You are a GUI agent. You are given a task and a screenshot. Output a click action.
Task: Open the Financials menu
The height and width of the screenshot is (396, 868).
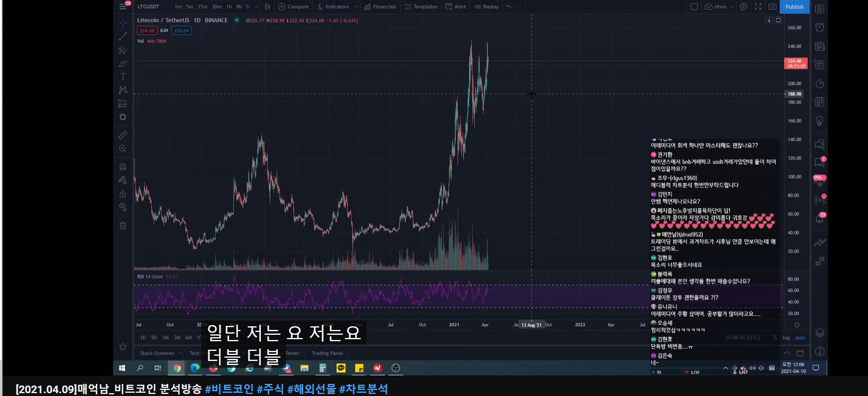coord(380,6)
